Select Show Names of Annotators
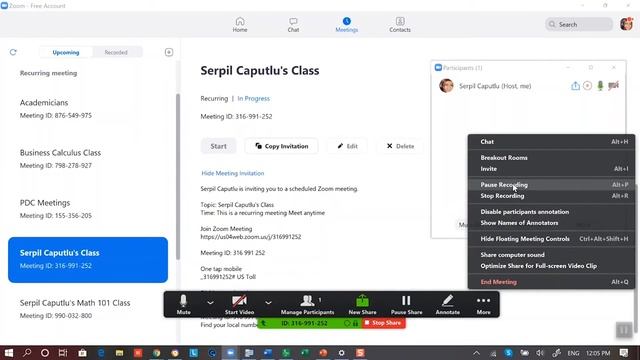The image size is (640, 360). (x=551, y=222)
